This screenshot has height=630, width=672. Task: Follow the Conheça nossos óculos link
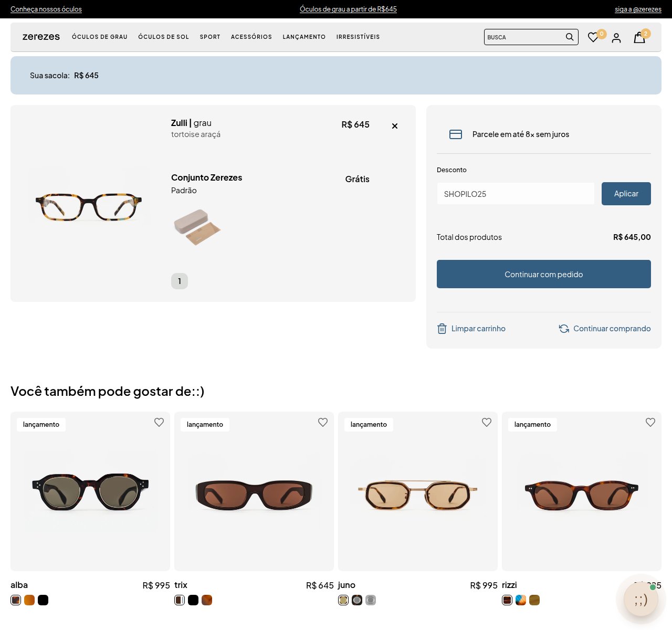[46, 9]
